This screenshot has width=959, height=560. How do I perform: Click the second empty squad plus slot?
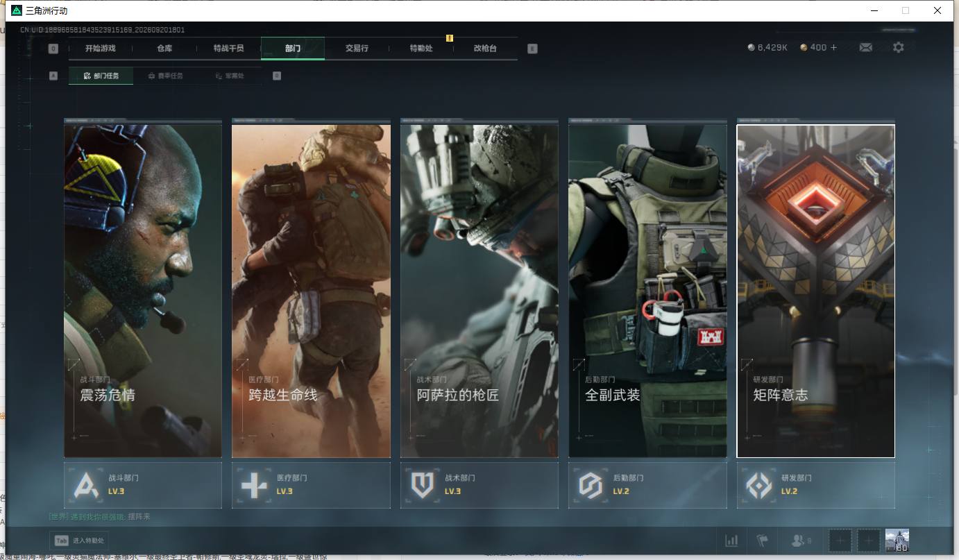coord(869,540)
